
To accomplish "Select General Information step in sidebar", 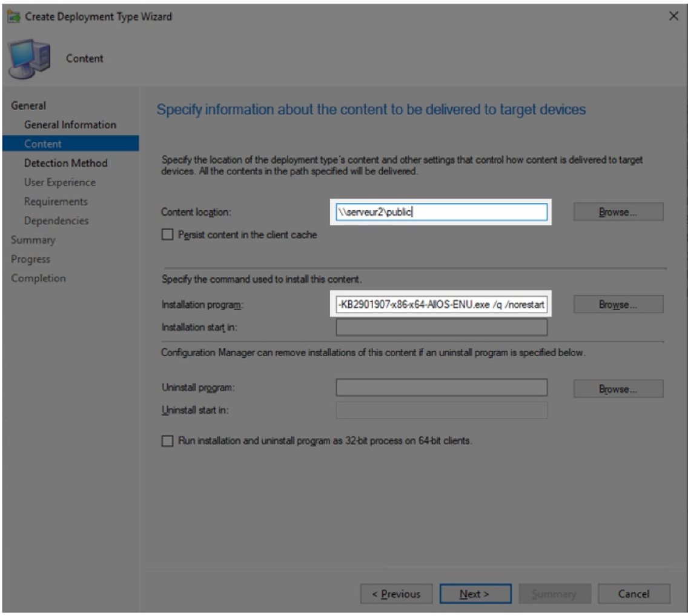I will (x=70, y=125).
